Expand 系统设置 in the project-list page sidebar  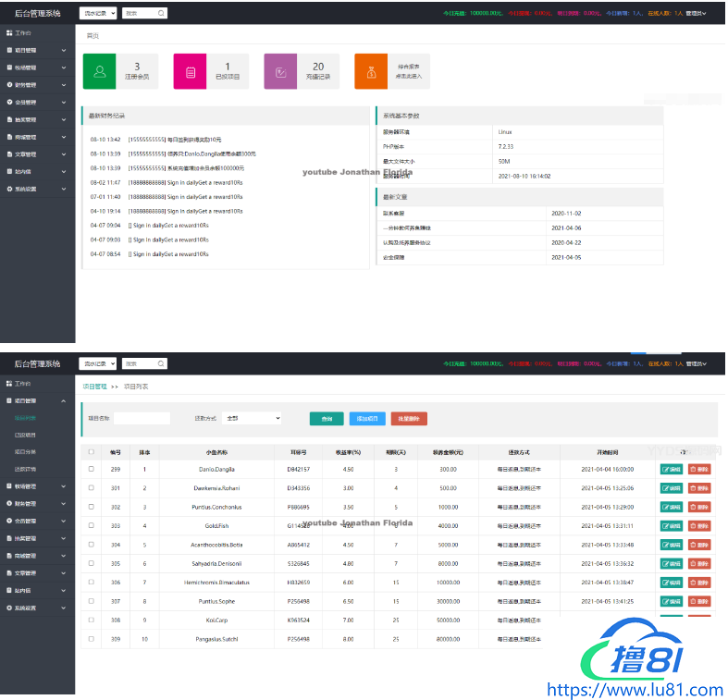coord(37,608)
